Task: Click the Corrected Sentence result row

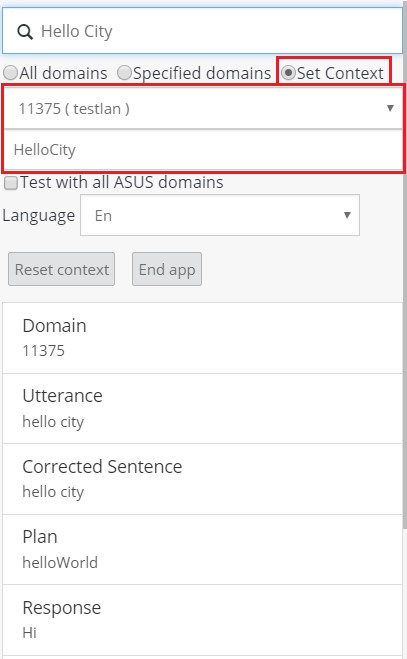Action: point(202,479)
